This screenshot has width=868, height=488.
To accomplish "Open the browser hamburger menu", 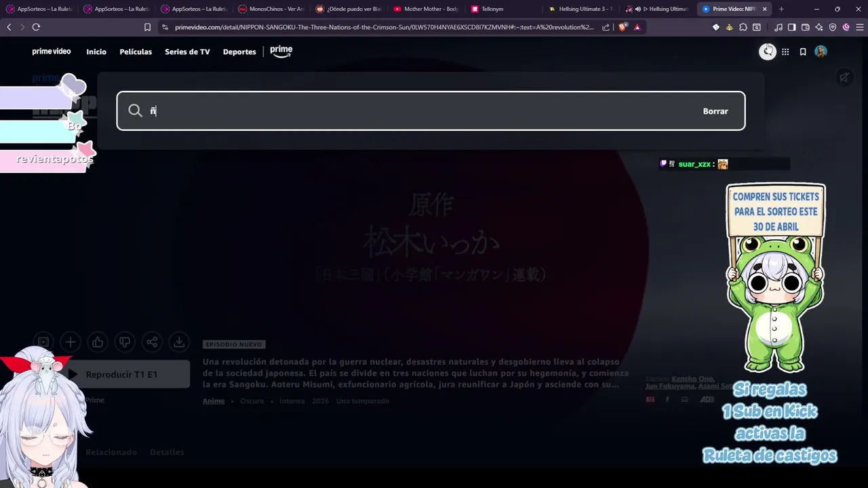I will tap(859, 27).
